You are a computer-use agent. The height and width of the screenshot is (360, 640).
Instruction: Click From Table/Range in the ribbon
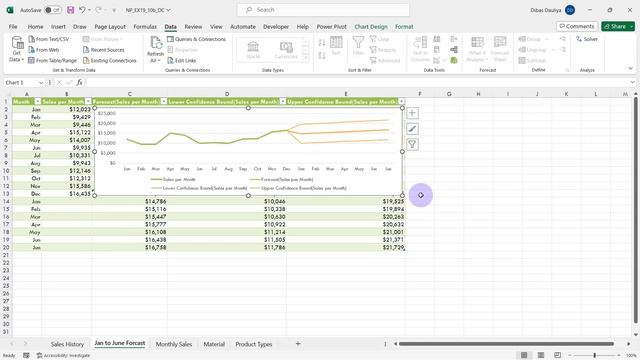click(x=52, y=60)
